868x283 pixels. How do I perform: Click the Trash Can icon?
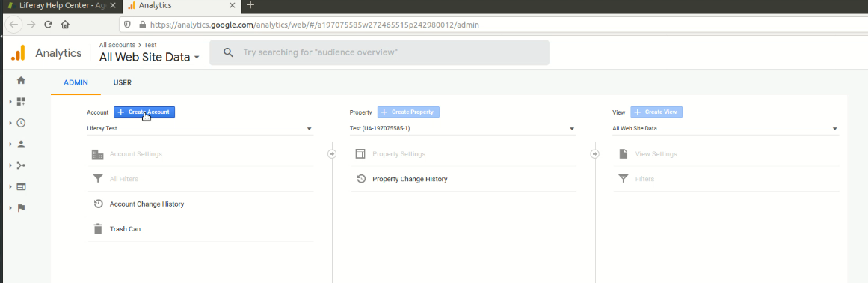98,229
